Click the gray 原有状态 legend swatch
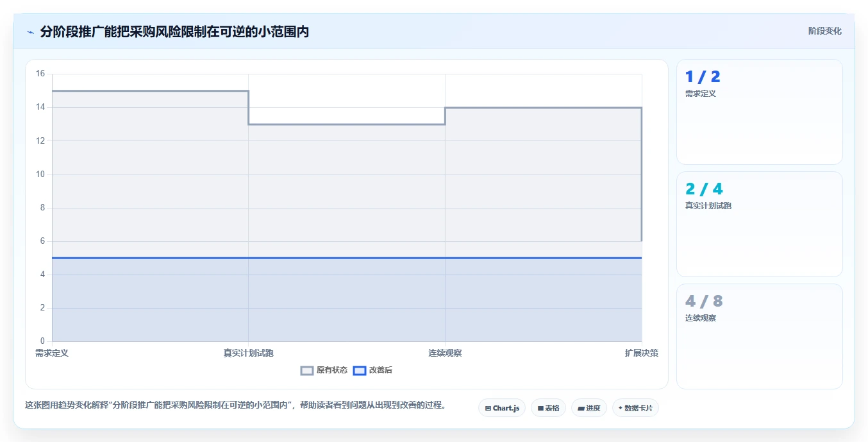 pos(307,370)
